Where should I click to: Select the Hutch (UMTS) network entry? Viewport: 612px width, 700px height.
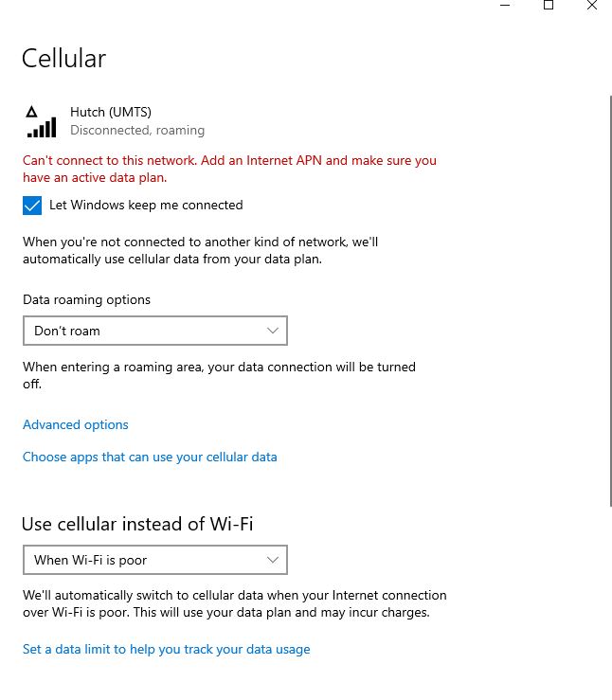click(x=116, y=121)
